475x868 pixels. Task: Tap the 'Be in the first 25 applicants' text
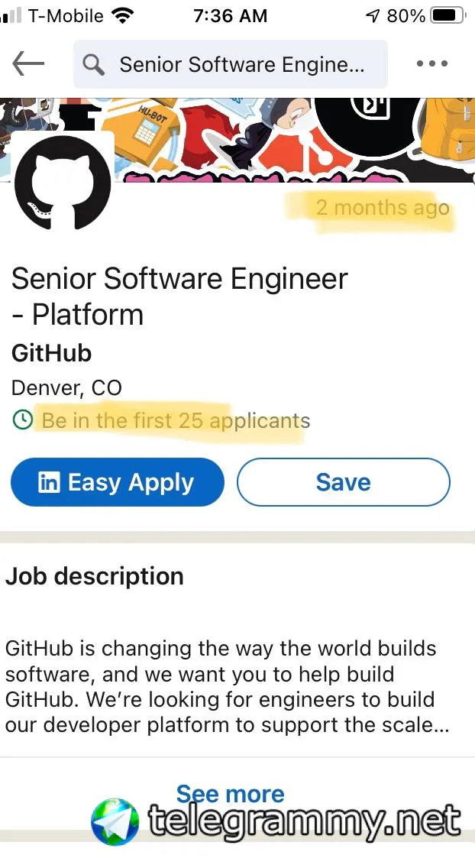pos(176,421)
